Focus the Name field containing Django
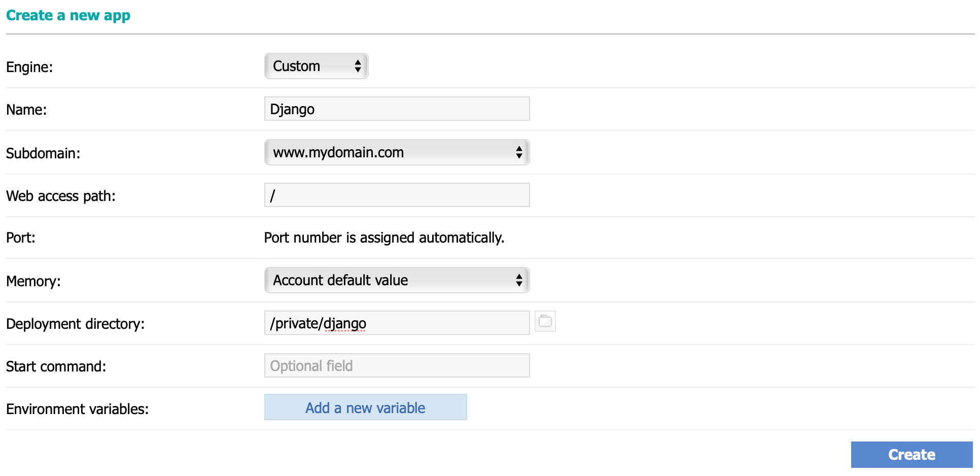Screen dimensions: 980x476 [x=397, y=109]
